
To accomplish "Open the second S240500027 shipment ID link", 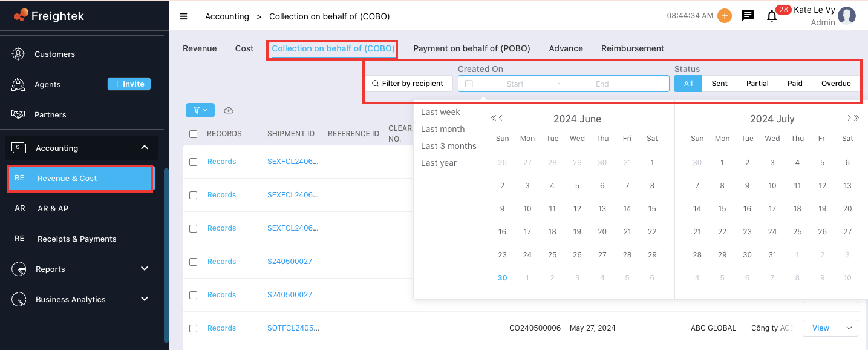I will click(290, 295).
